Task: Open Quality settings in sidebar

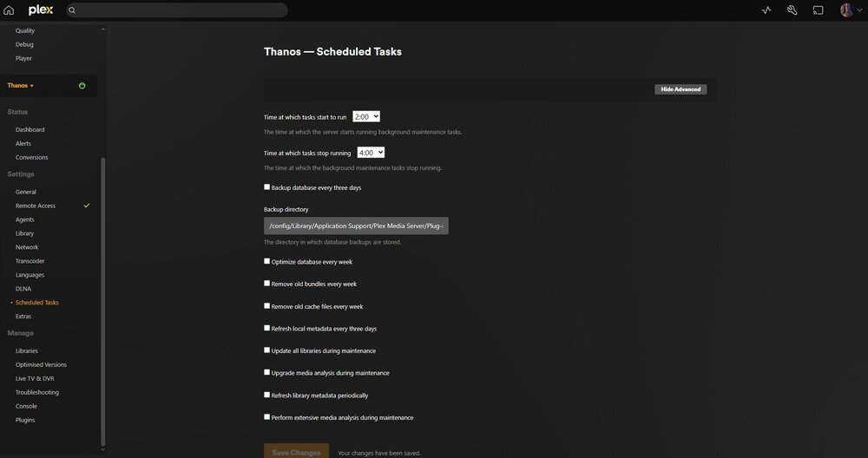Action: point(25,31)
